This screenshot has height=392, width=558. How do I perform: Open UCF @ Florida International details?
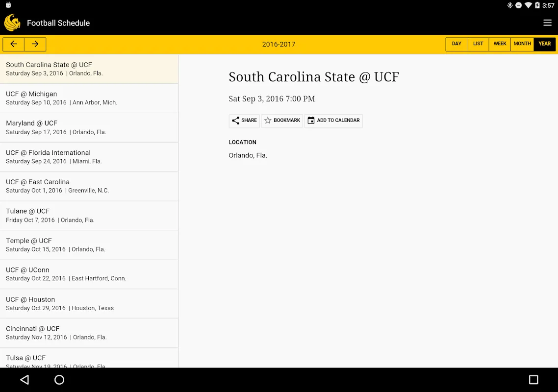(x=89, y=157)
